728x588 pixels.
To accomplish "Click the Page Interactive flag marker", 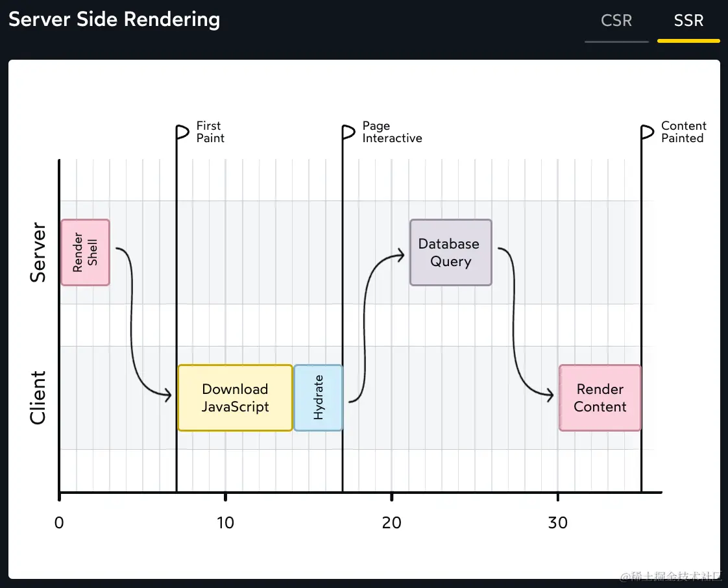I will 349,132.
